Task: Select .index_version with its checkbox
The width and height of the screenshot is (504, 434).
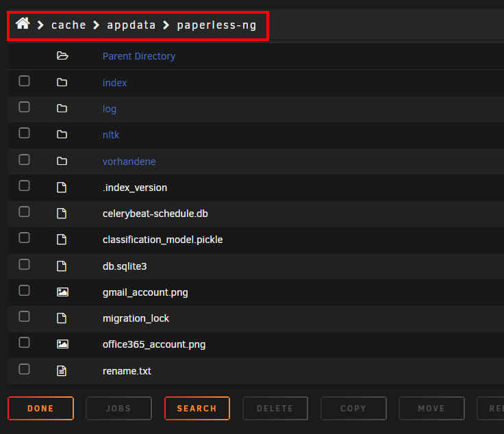Action: (x=24, y=186)
